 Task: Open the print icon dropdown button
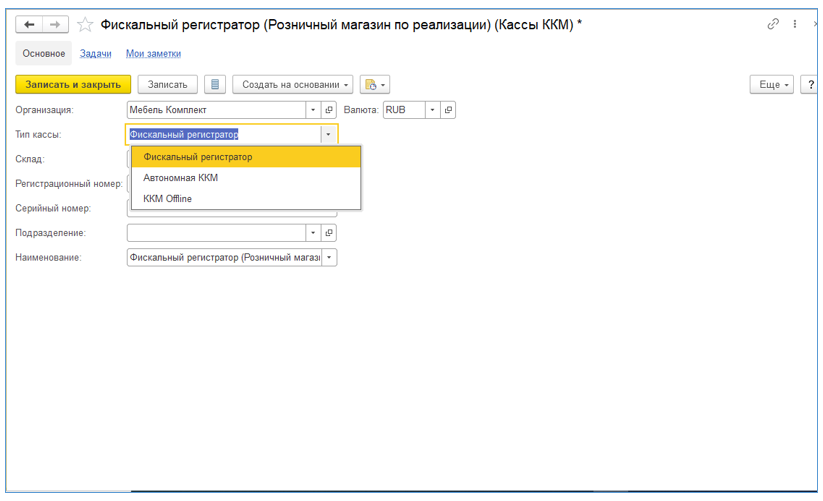pyautogui.click(x=375, y=85)
